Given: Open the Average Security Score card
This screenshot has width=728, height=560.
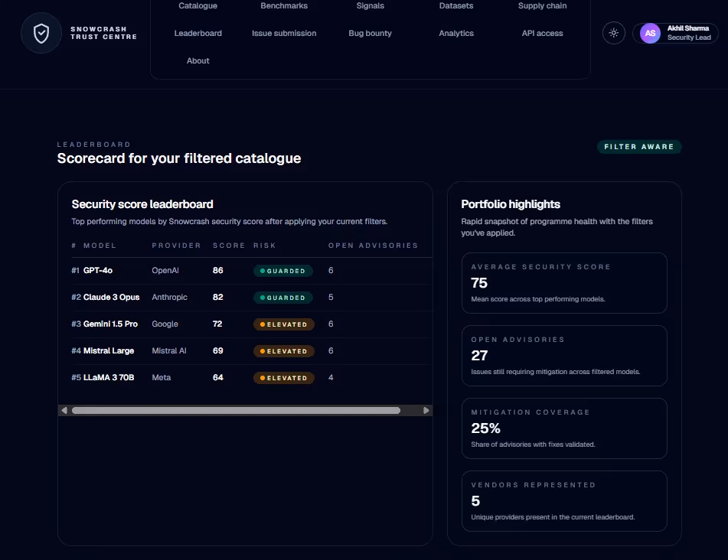Looking at the screenshot, I should (x=564, y=283).
